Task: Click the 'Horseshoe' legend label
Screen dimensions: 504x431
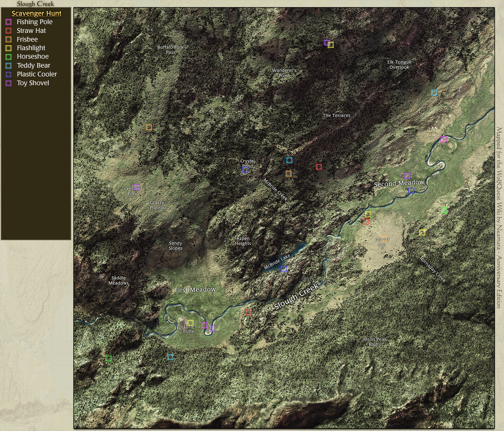Action: click(33, 57)
